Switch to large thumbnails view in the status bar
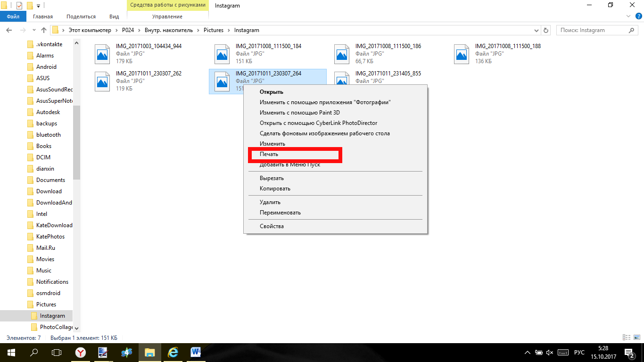Viewport: 644px width, 362px height. (x=636, y=337)
